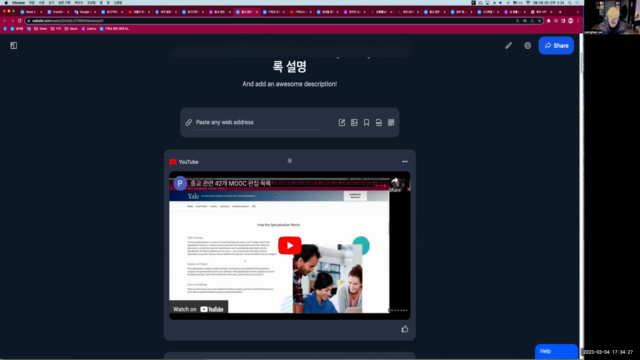Expand the tab search chevron
Image resolution: width=640 pixels, height=360 pixels.
(x=577, y=12)
